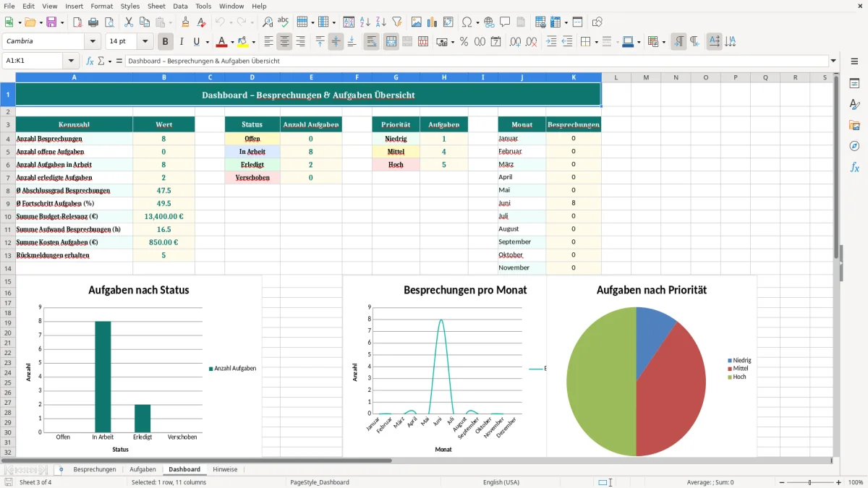This screenshot has width=868, height=488.
Task: Click the Copy icon
Action: coord(144,22)
